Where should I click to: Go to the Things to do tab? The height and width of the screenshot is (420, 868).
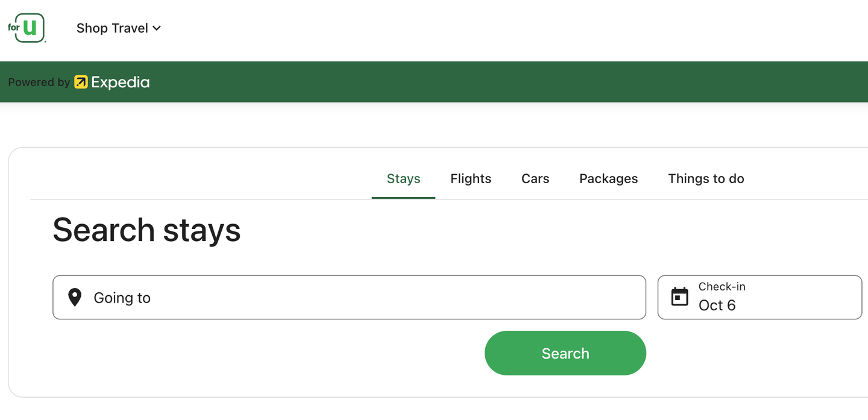click(x=706, y=178)
